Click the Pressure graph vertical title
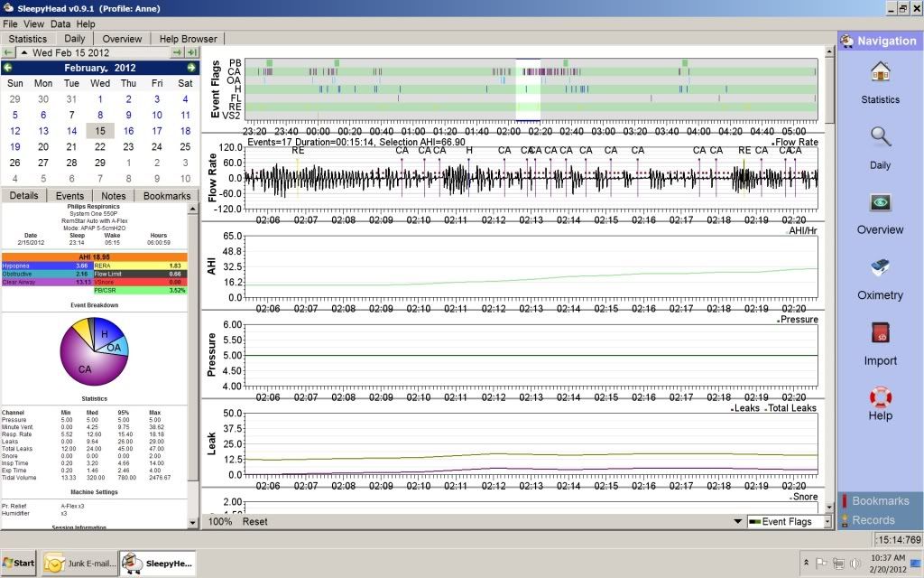This screenshot has height=578, width=924. click(x=212, y=354)
